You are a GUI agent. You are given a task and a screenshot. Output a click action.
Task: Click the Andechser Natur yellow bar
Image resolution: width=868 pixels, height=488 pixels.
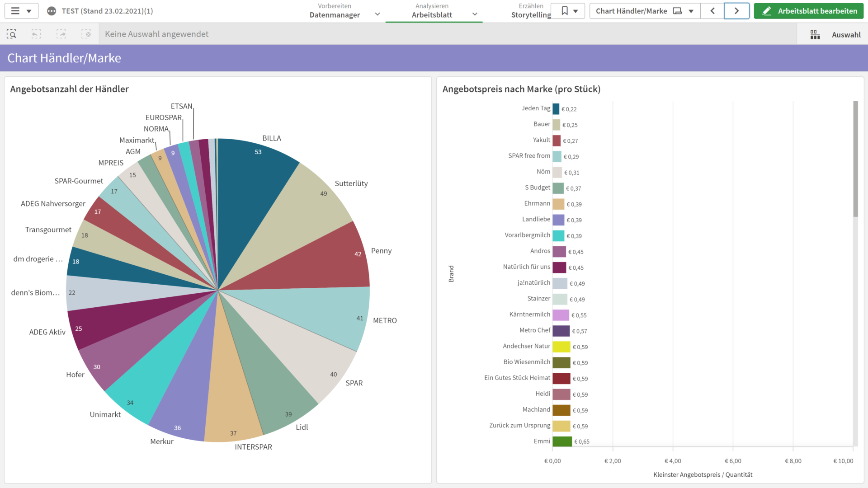(x=561, y=347)
